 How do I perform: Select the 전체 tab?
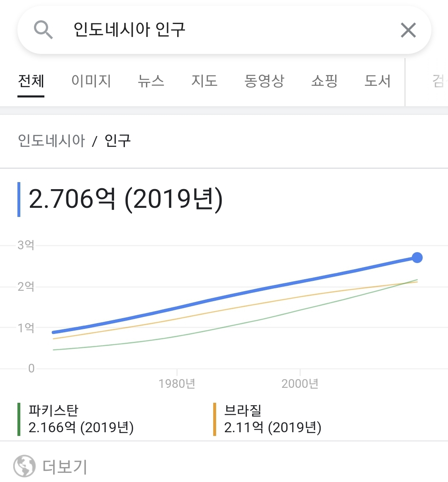(31, 81)
